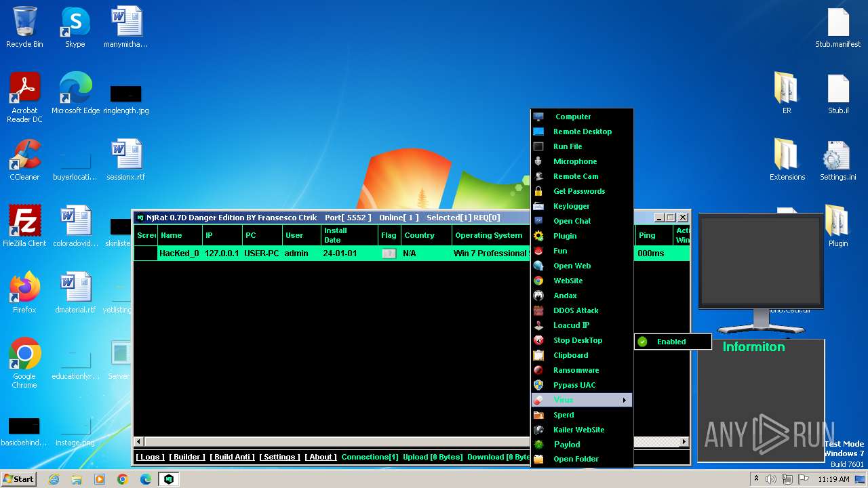868x488 pixels.
Task: Expand the Virus submenu arrow
Action: coord(625,400)
